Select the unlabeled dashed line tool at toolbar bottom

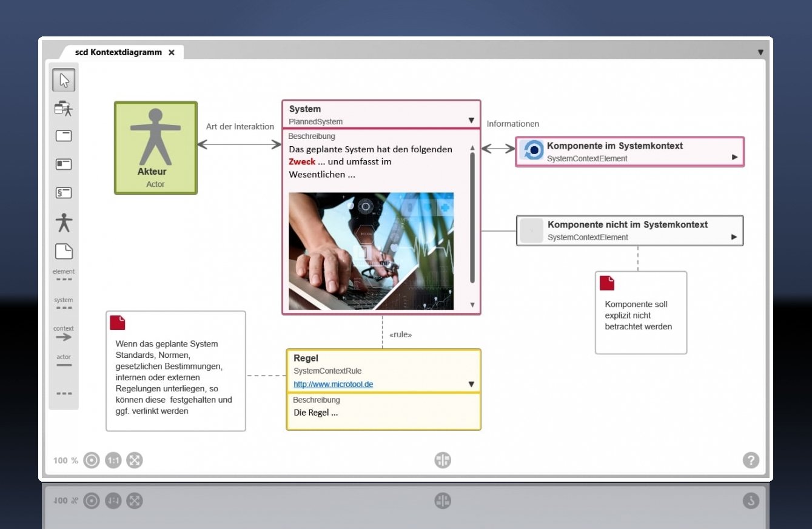click(x=64, y=394)
